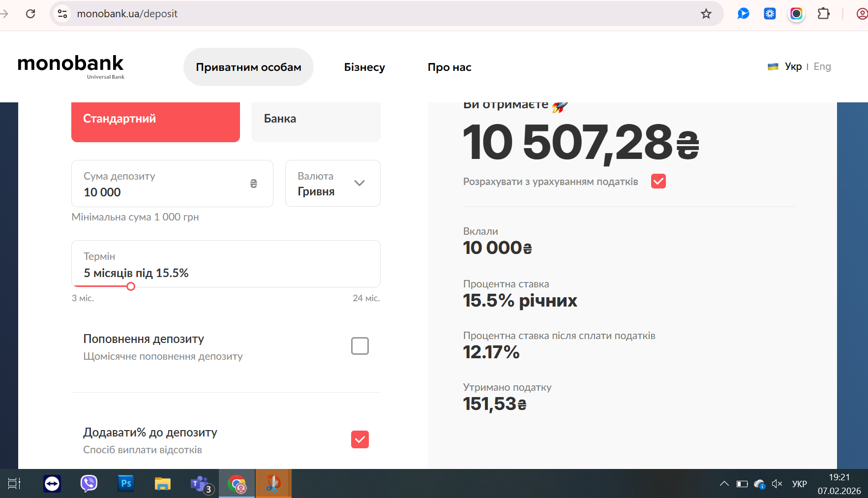Click the monobank logo
The width and height of the screenshot is (868, 498).
pyautogui.click(x=71, y=66)
